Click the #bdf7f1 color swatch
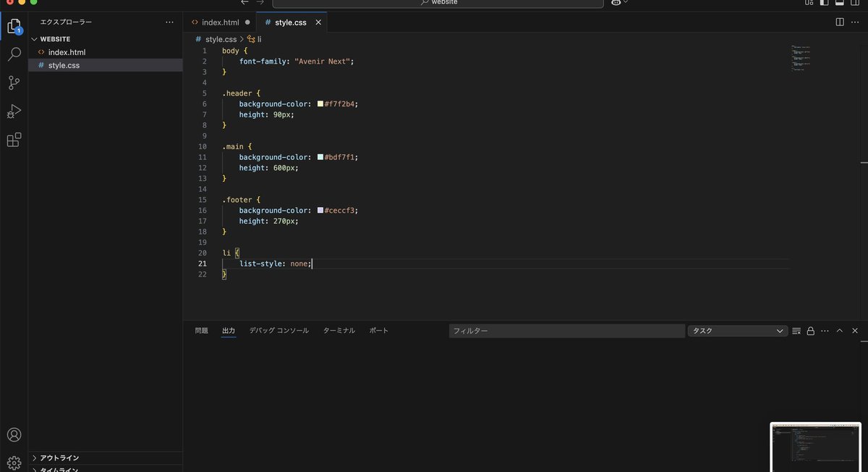 [x=320, y=156]
